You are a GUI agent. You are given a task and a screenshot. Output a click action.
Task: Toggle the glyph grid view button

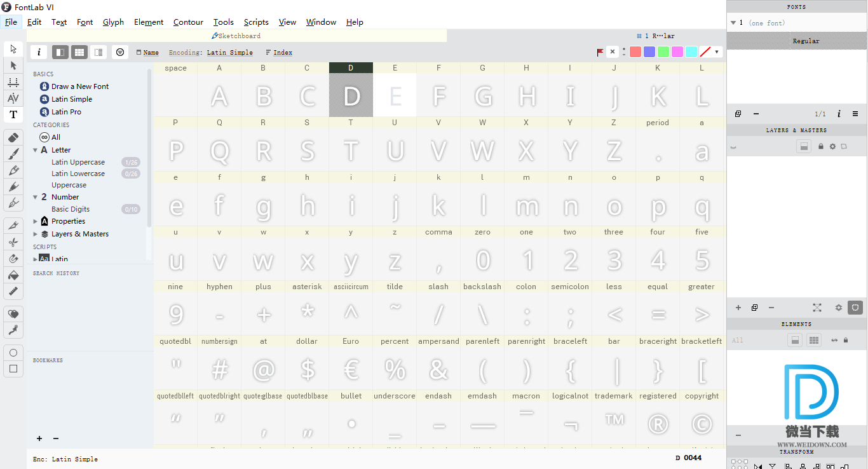coord(79,52)
